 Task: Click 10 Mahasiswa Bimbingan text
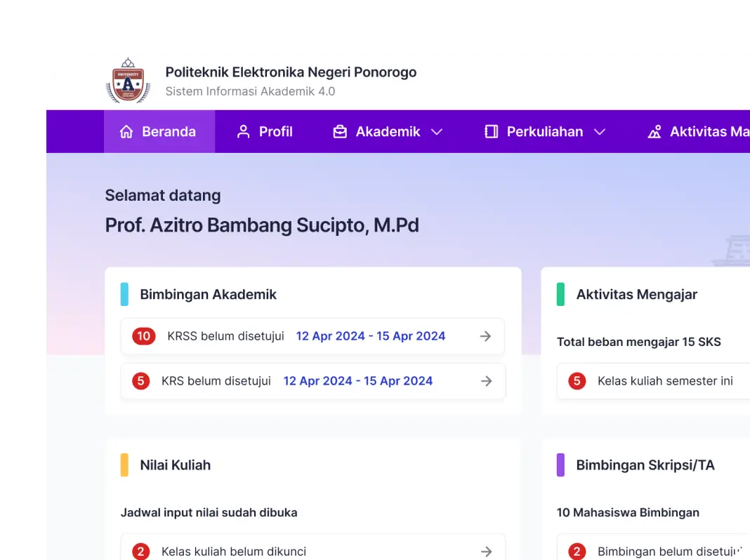628,513
